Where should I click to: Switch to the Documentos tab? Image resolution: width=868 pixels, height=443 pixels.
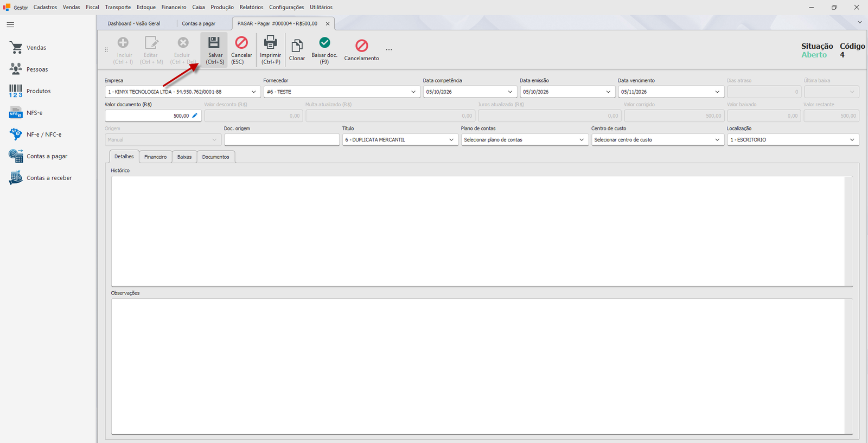coord(216,157)
